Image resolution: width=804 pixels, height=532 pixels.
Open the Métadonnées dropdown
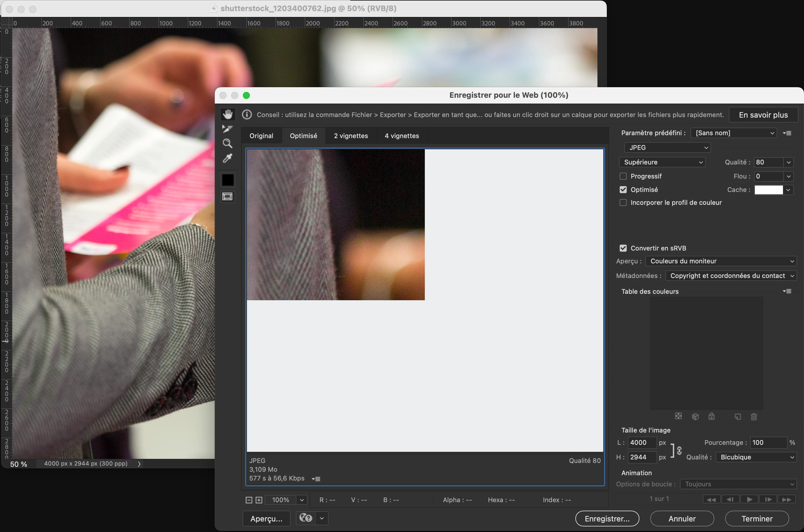(731, 275)
